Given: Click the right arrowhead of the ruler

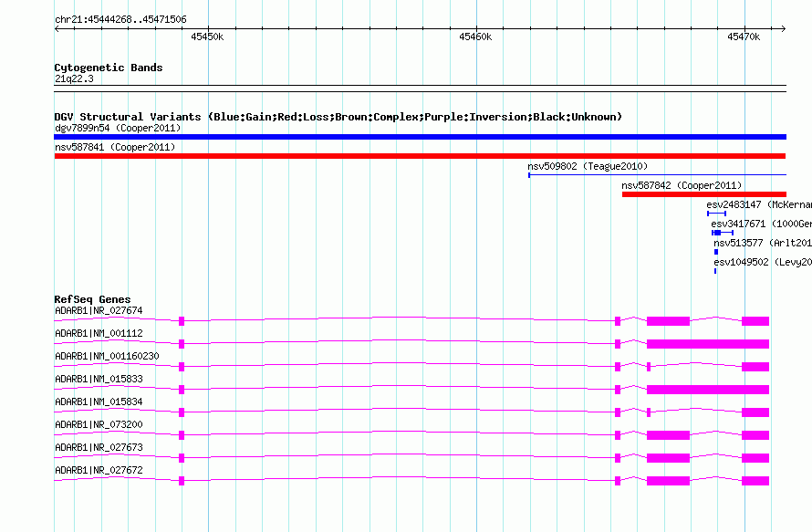Looking at the screenshot, I should (784, 29).
